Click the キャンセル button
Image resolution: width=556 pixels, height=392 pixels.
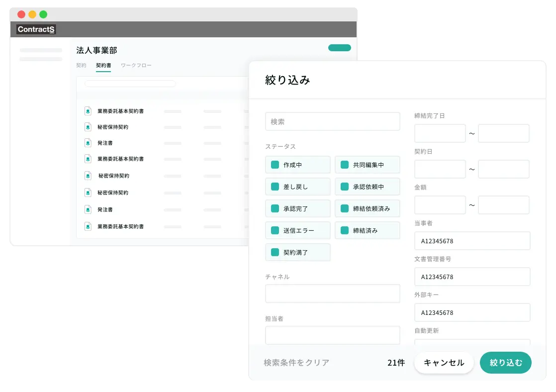click(444, 363)
